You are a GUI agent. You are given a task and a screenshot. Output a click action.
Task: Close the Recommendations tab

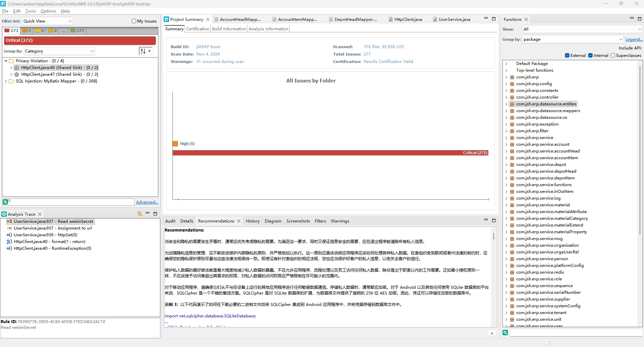click(x=239, y=221)
